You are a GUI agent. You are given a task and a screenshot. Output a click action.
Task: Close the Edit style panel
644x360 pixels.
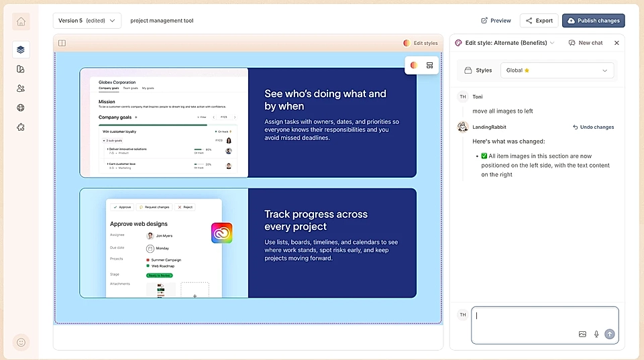(x=616, y=43)
